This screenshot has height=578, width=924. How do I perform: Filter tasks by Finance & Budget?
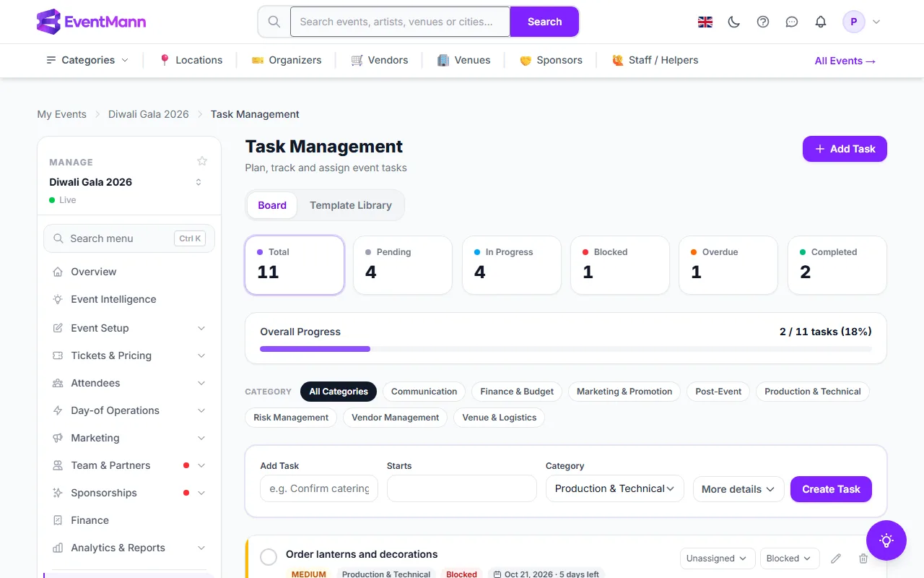tap(517, 392)
